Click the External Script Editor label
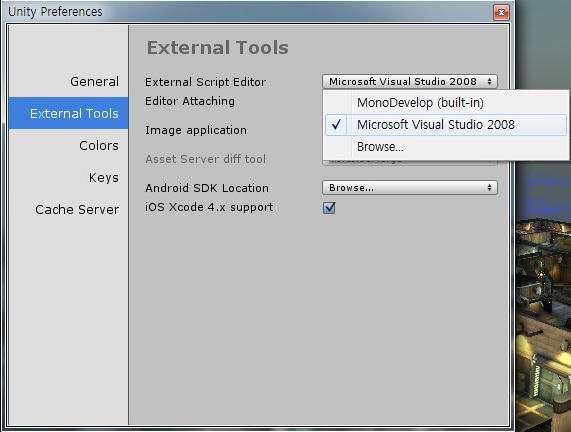This screenshot has width=571, height=432. [x=205, y=82]
